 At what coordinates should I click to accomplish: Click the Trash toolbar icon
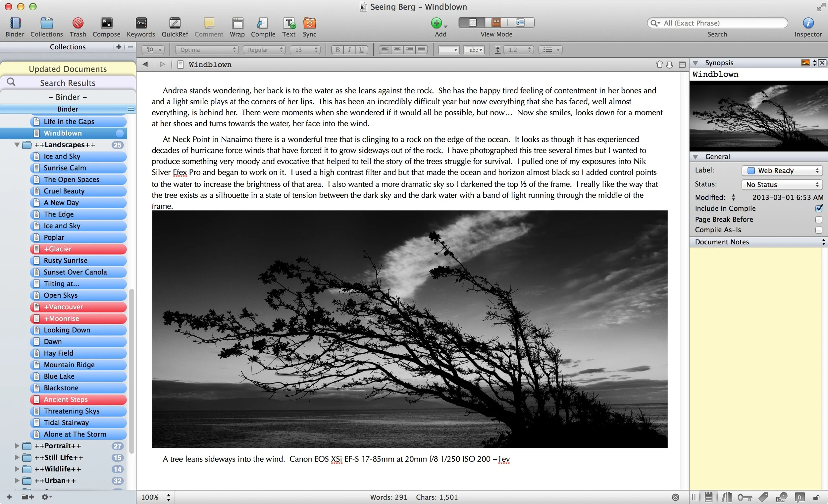pos(78,23)
